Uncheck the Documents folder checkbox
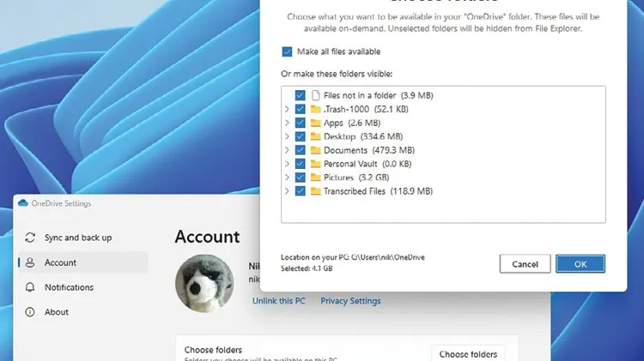This screenshot has width=644, height=361. tap(301, 150)
